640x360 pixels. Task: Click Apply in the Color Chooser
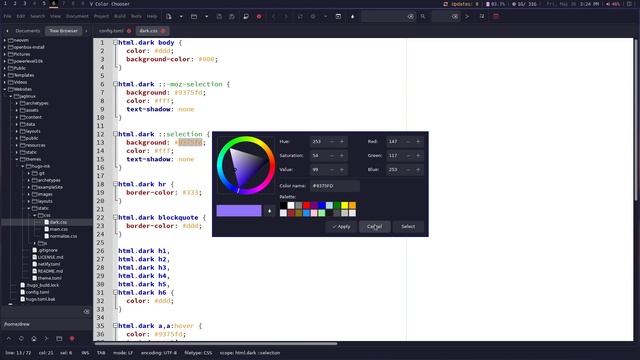(x=341, y=227)
